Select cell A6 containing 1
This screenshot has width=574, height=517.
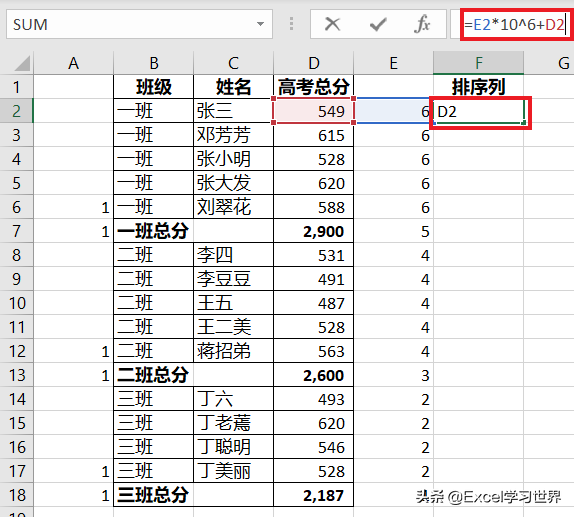pyautogui.click(x=74, y=207)
